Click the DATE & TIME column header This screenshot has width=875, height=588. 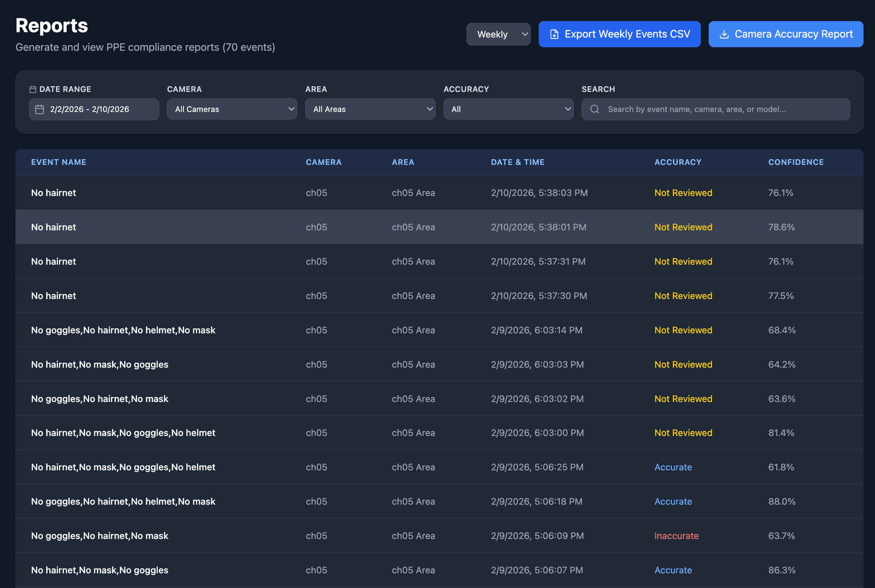pos(518,162)
